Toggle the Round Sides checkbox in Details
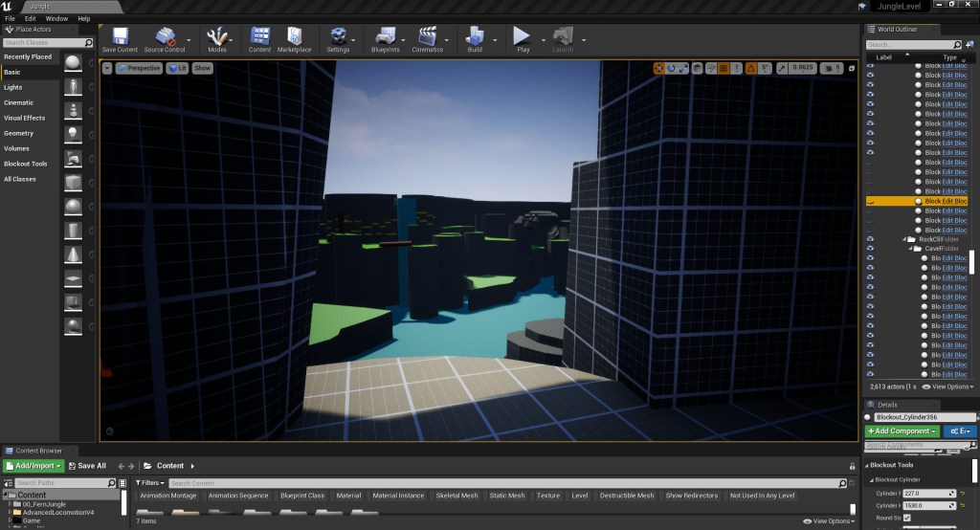This screenshot has width=980, height=530. click(x=907, y=518)
